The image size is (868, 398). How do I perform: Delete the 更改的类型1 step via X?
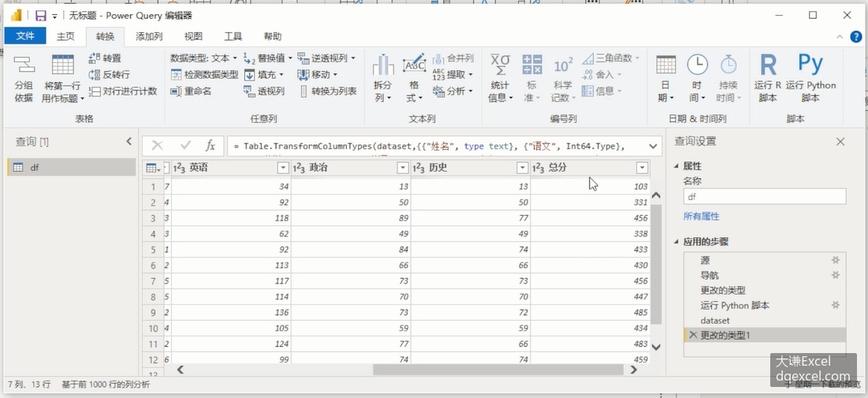click(x=692, y=335)
